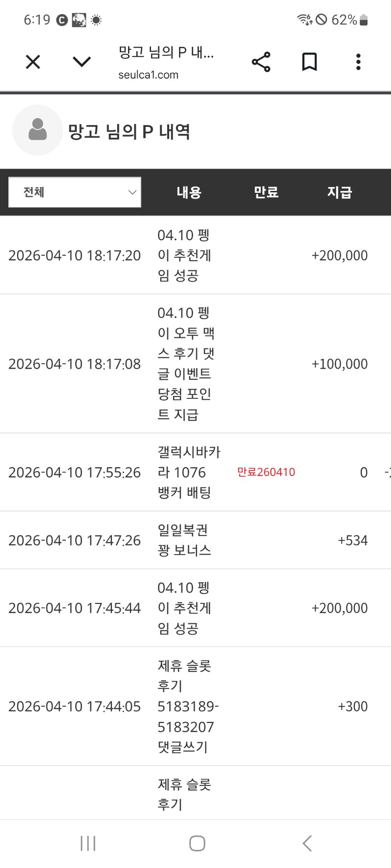Screen dimensions: 391x868
Task: Tap the 만료 column header
Action: click(266, 192)
